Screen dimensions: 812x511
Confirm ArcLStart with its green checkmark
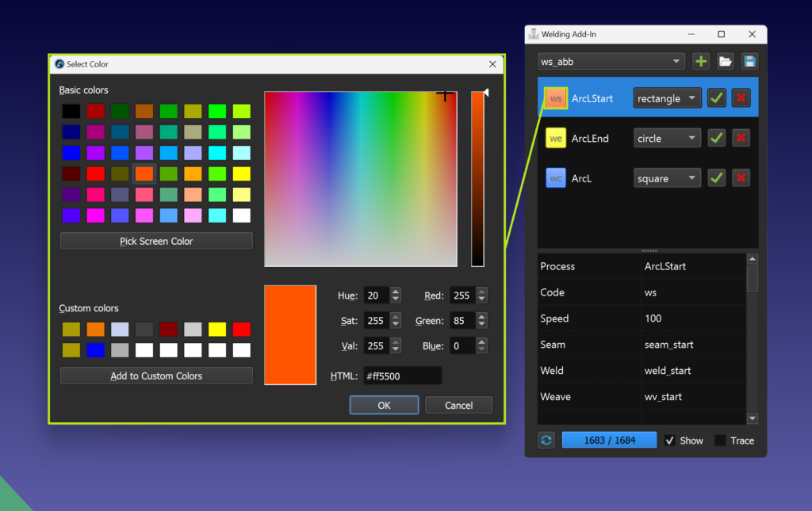[x=716, y=97]
